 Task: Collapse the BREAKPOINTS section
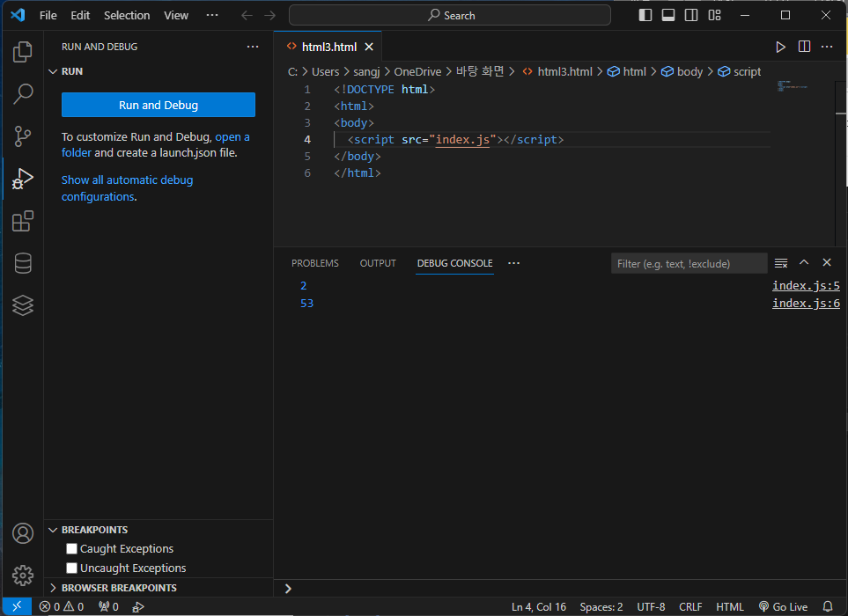[53, 530]
